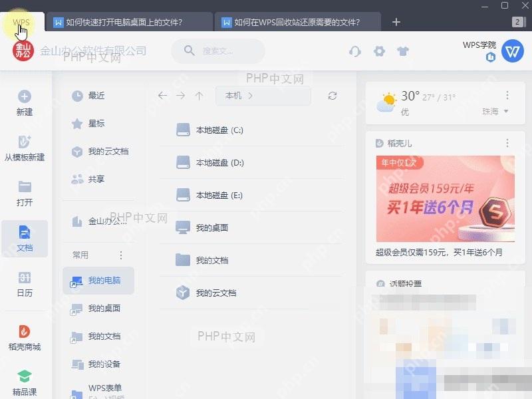Open settings gear icon
The height and width of the screenshot is (399, 532).
(x=379, y=51)
